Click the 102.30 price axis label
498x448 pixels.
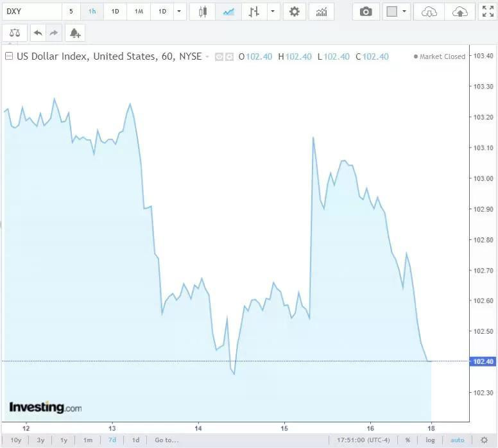(x=483, y=393)
